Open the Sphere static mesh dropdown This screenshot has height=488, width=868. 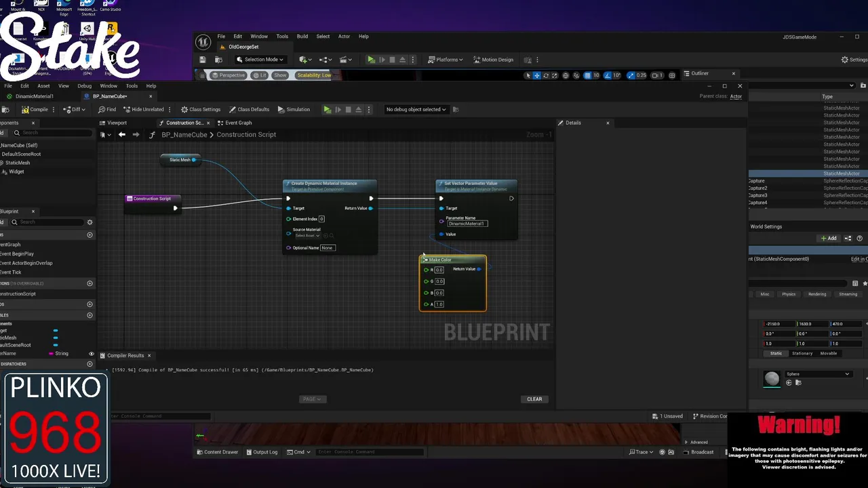(x=818, y=374)
